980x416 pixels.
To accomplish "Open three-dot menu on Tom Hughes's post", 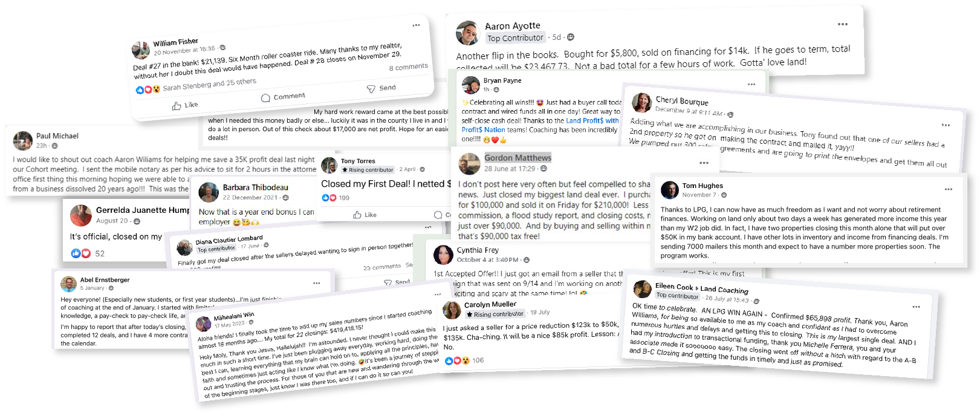I will [x=949, y=189].
